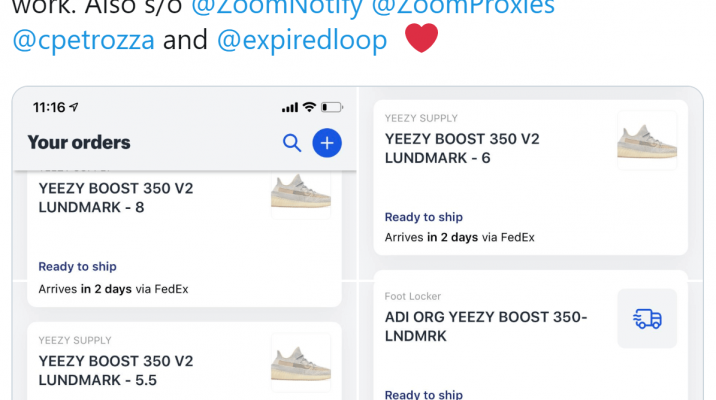Click the delivery truck icon for Foot Locker order
The width and height of the screenshot is (716, 400).
(647, 318)
